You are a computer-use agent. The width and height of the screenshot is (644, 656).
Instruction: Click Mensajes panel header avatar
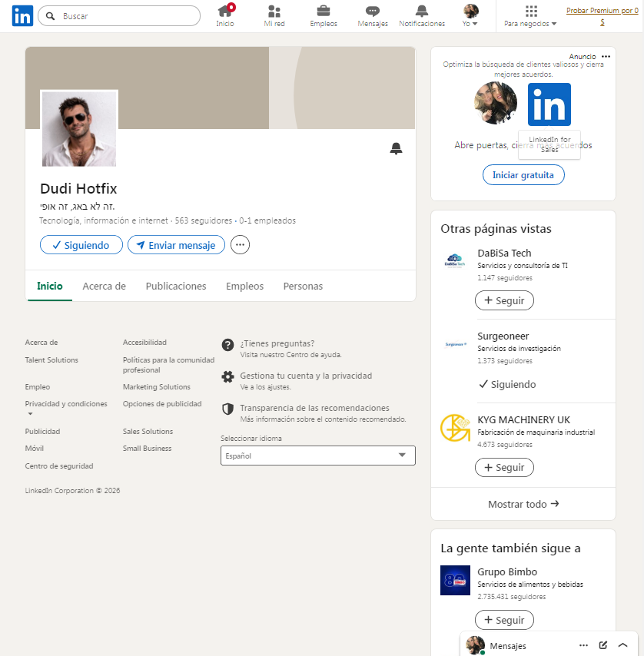click(476, 645)
